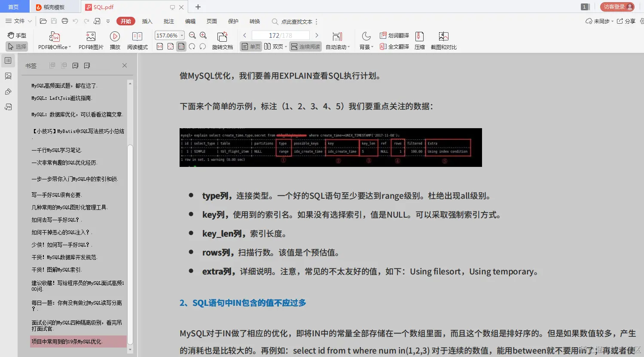This screenshot has height=357, width=644.
Task: Toggle 单页 single-page view
Action: click(250, 46)
